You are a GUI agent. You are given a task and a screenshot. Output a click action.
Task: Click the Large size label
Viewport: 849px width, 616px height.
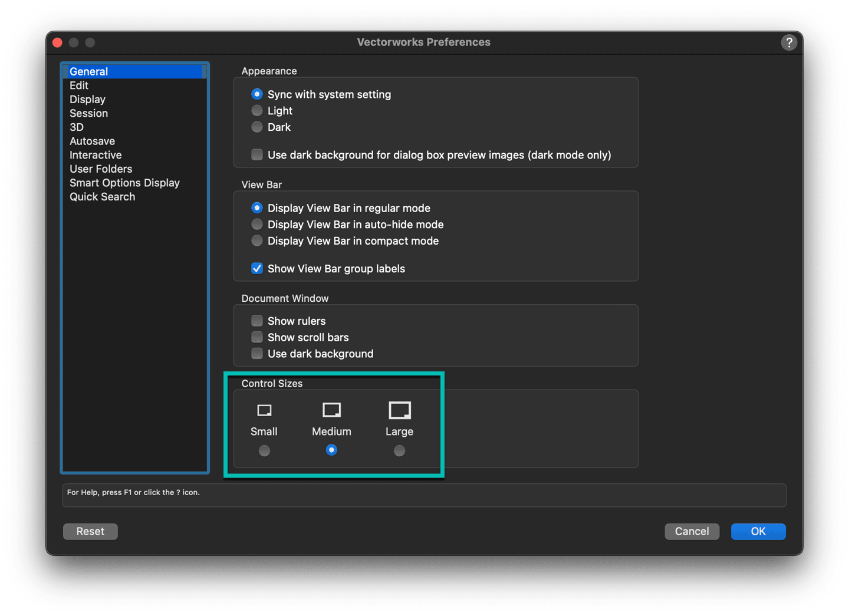399,431
